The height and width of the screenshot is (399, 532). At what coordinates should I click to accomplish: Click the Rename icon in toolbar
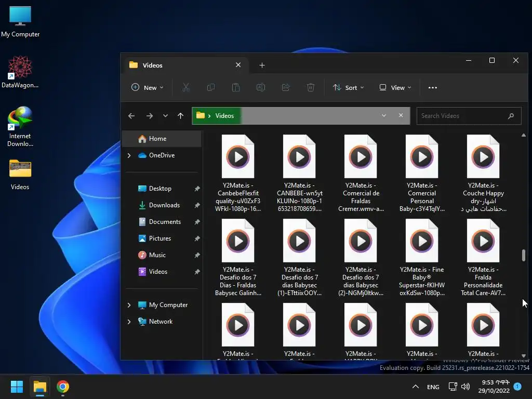261,87
